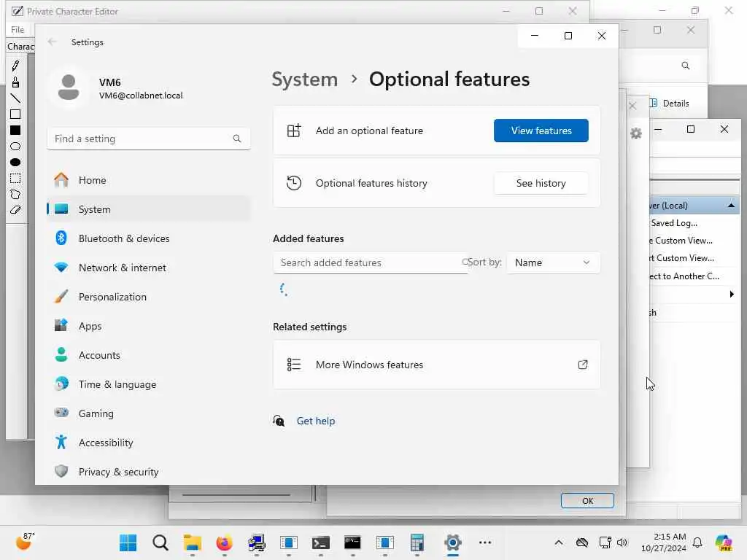Screen dimensions: 747x560
Task: Open More Windows features
Action: [436, 365]
